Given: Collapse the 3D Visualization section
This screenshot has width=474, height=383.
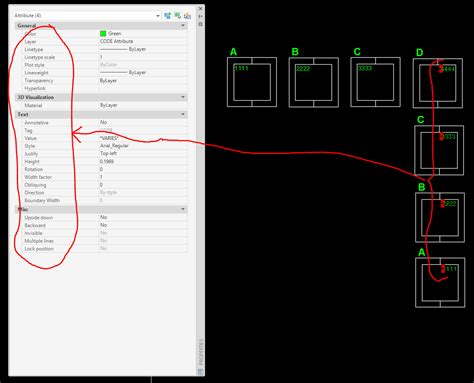Looking at the screenshot, I should [183, 97].
